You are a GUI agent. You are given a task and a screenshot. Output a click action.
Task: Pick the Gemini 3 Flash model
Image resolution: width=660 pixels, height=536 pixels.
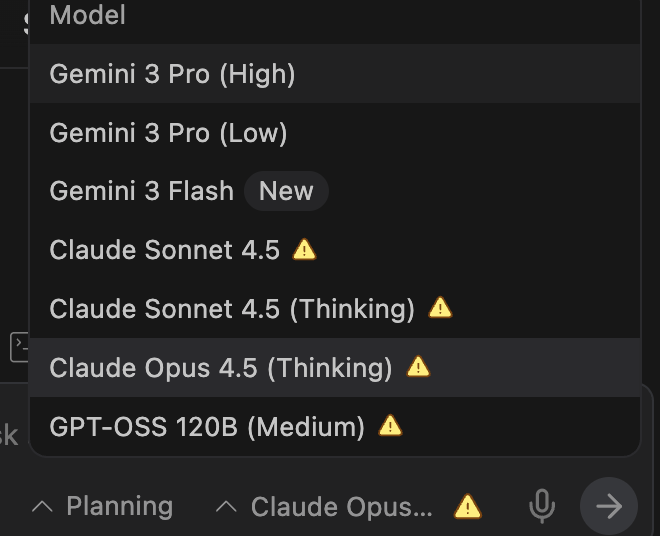tap(141, 191)
